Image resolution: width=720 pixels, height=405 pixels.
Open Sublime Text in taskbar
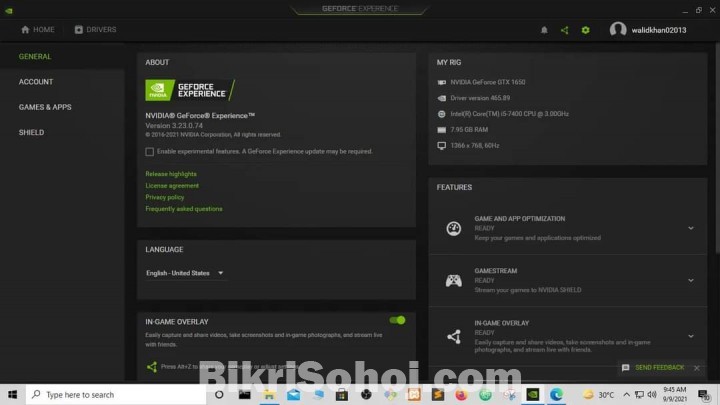438,394
